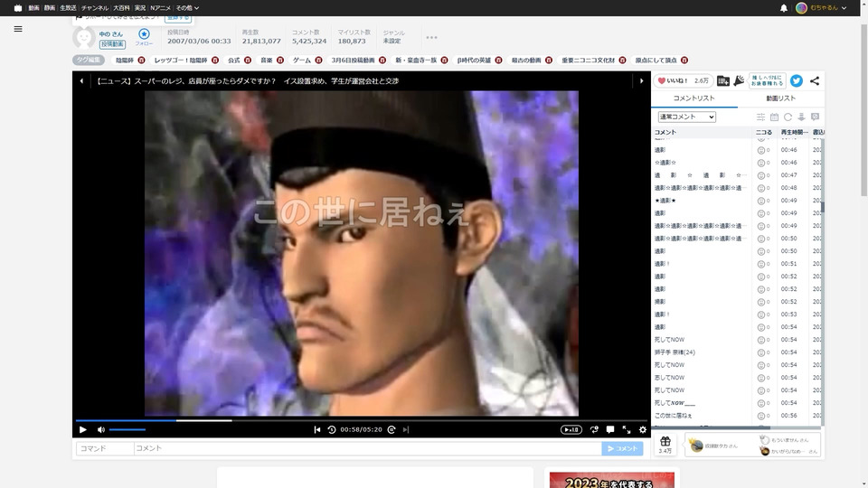Open past comments calendar icon

coord(774,117)
